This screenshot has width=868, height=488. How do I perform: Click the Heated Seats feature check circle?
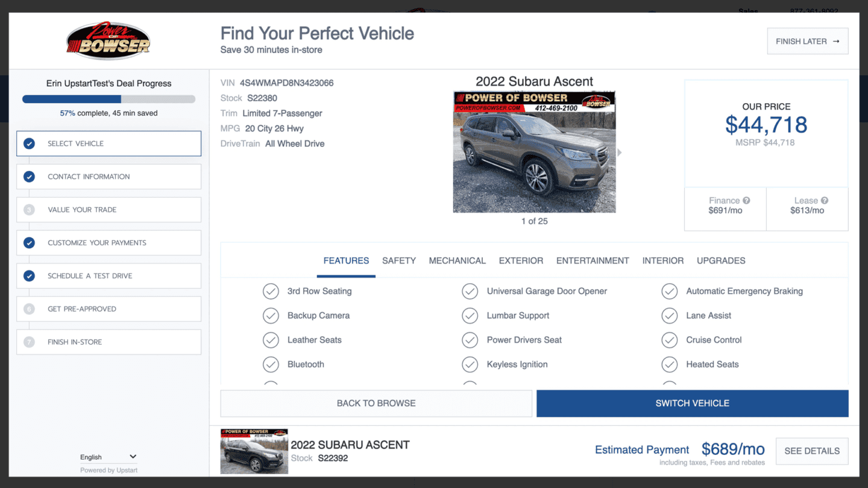pyautogui.click(x=669, y=364)
